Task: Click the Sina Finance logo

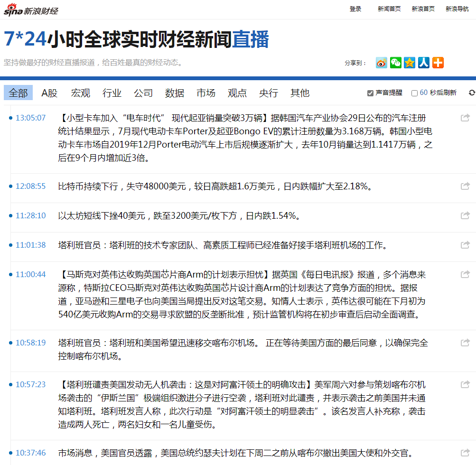Action: point(31,9)
